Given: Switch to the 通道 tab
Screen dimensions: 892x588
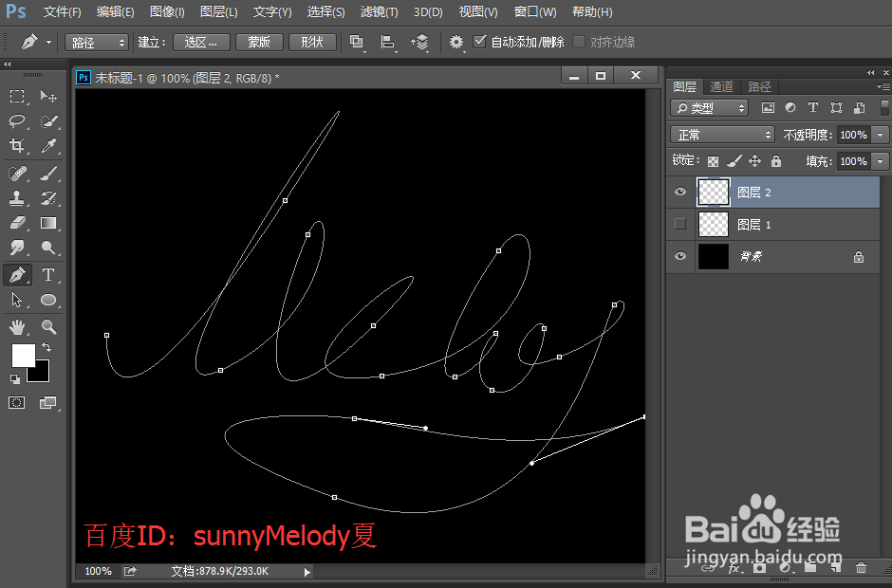Looking at the screenshot, I should [722, 86].
